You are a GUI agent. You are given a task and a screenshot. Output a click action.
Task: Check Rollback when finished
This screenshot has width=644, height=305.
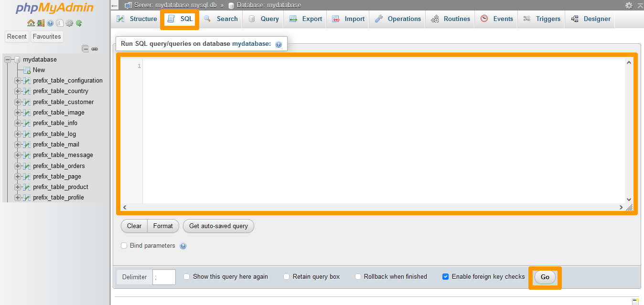pyautogui.click(x=358, y=276)
